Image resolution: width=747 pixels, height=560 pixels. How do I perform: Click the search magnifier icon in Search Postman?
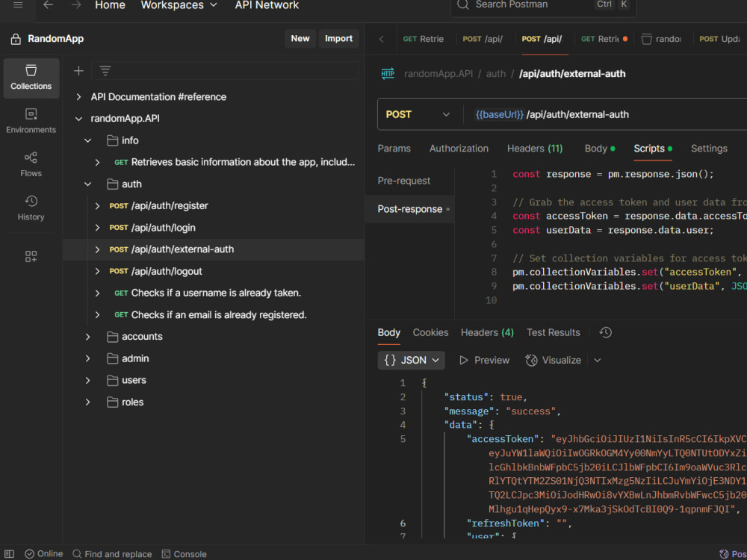coord(462,4)
